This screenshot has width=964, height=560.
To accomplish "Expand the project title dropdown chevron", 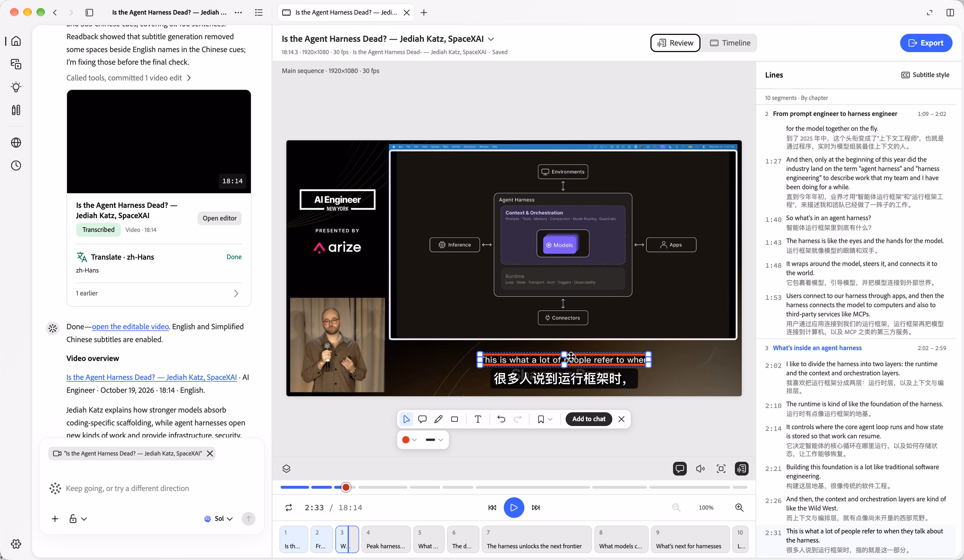I will click(491, 39).
